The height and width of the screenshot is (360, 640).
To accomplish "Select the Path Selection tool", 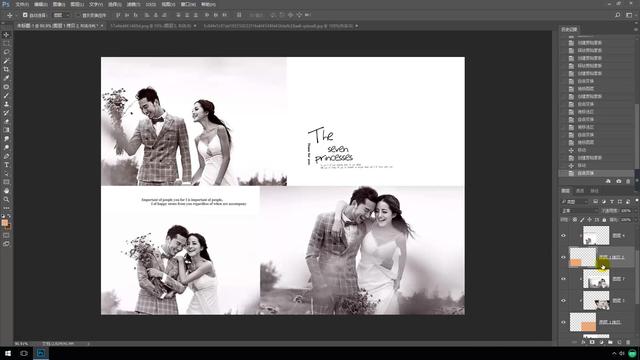I will (6, 173).
